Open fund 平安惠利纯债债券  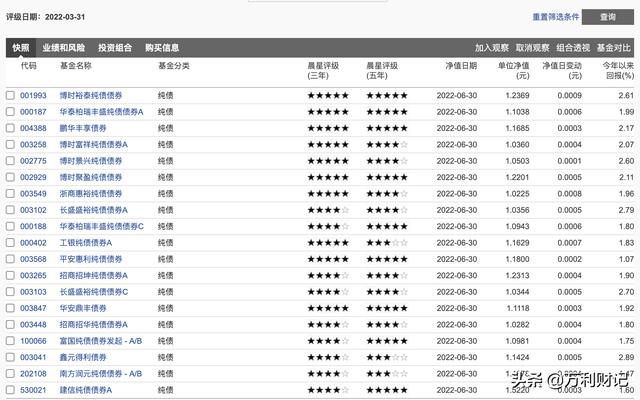tap(91, 259)
